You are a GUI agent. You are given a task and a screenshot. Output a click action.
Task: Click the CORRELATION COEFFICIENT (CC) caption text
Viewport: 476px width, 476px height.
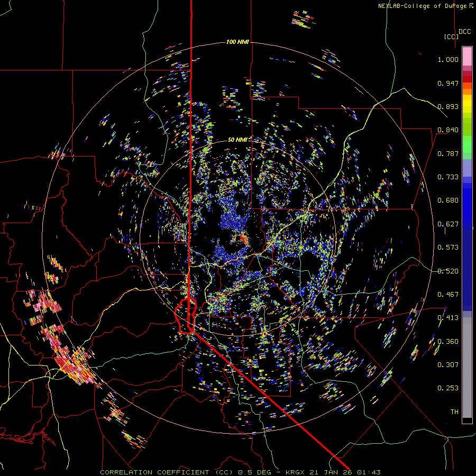166,472
